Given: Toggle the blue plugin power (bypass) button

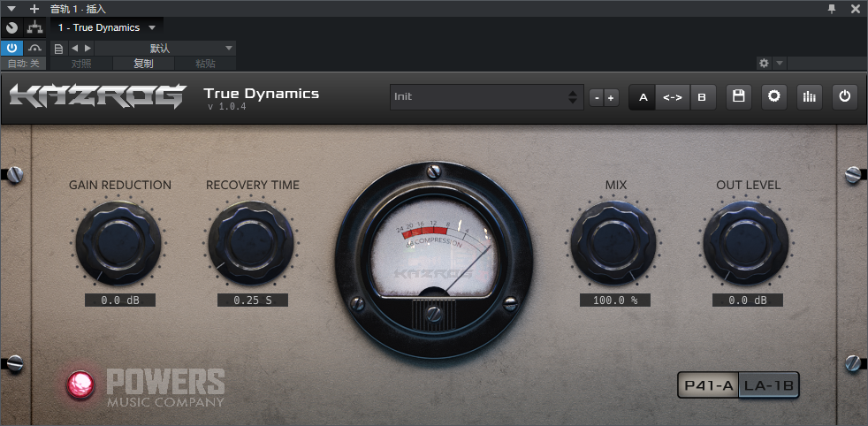Looking at the screenshot, I should (x=11, y=48).
